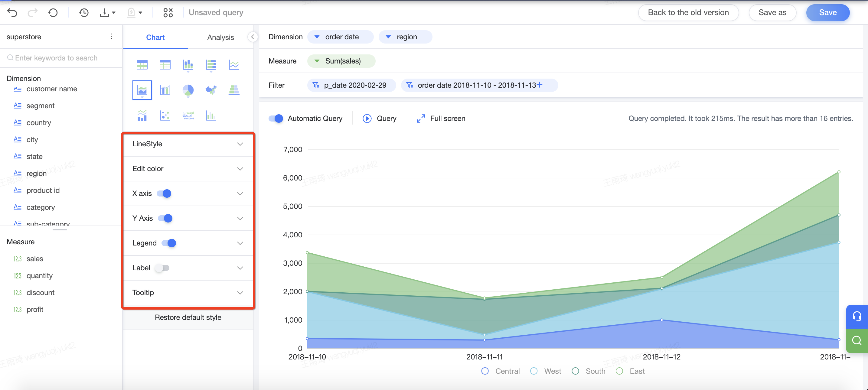Select the combo bar and lines chart type

[x=142, y=115]
